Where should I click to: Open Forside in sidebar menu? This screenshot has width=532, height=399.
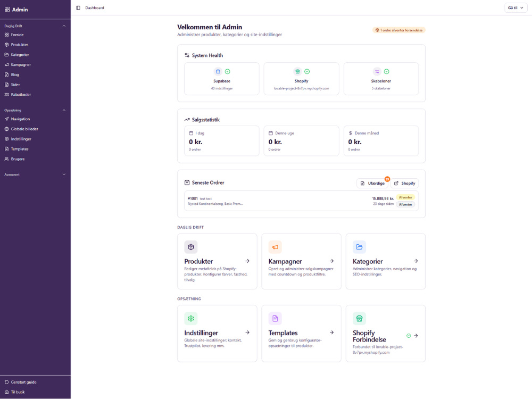35,35
